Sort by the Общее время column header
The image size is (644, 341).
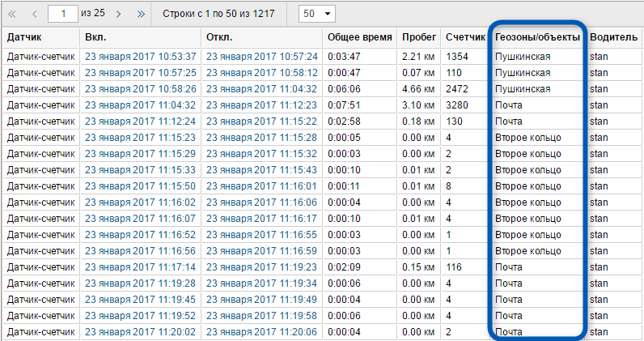[x=360, y=37]
